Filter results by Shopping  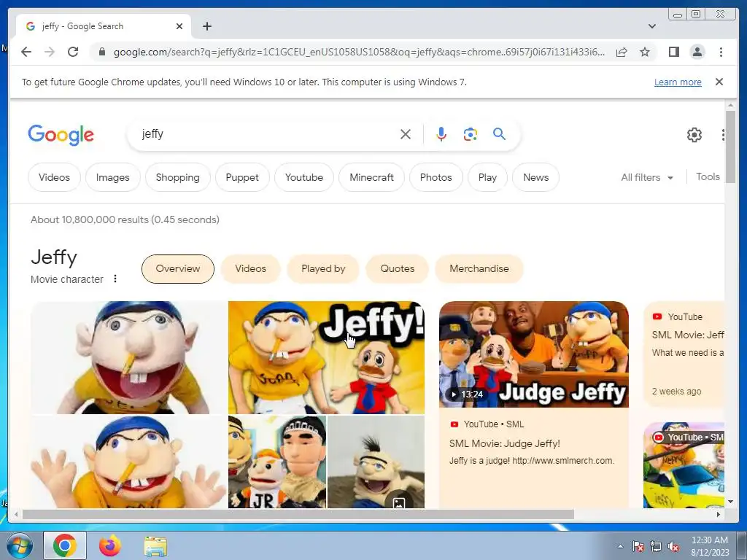(177, 177)
